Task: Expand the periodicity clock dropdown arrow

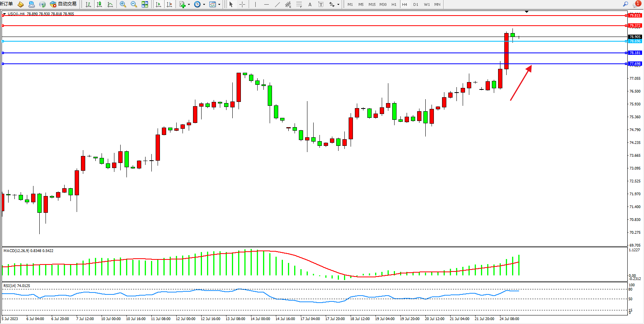Action: click(x=204, y=5)
